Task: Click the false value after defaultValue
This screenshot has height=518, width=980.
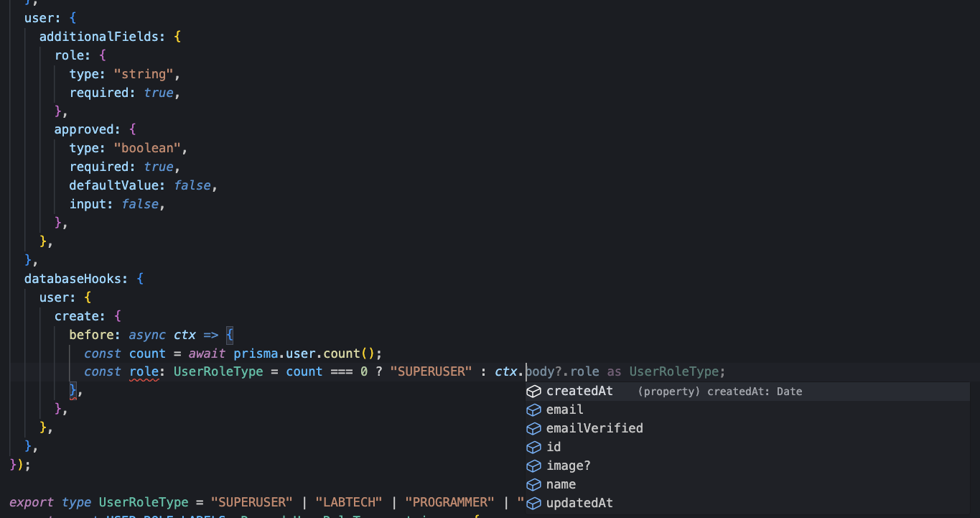Action: click(x=192, y=185)
